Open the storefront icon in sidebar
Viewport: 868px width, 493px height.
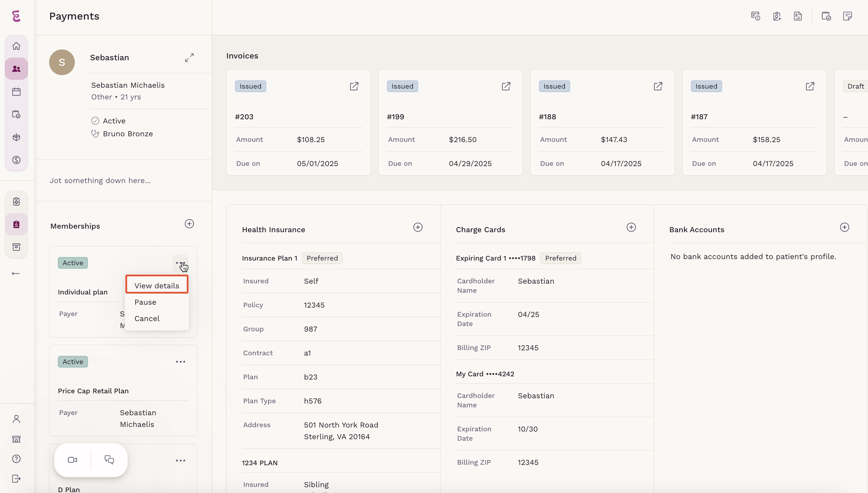(x=16, y=439)
